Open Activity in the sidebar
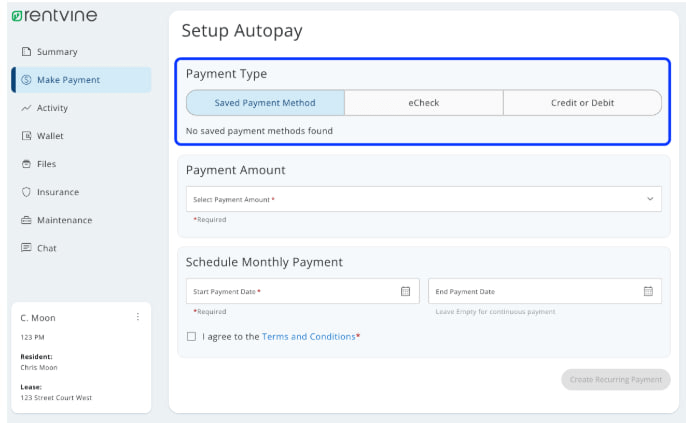The height and width of the screenshot is (423, 686). [81, 108]
